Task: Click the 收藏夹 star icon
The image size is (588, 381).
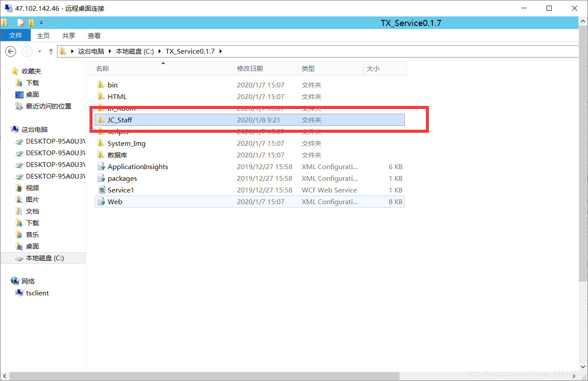Action: click(x=15, y=71)
